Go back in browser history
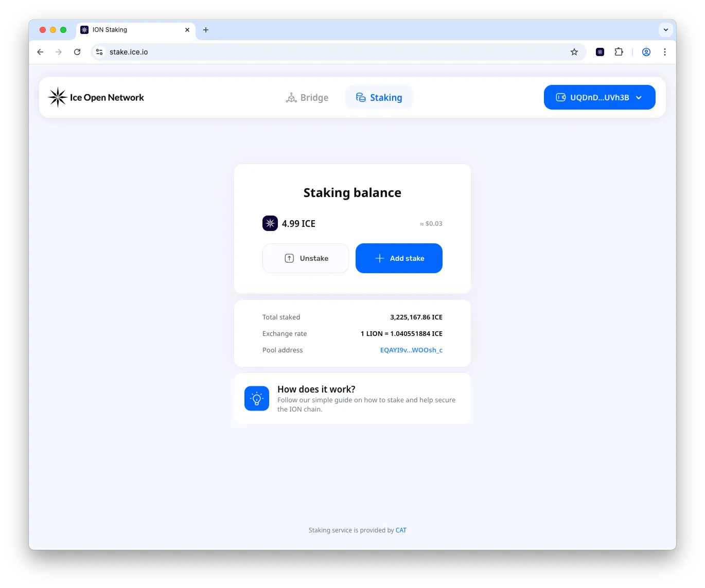Image resolution: width=705 pixels, height=588 pixels. coord(40,52)
